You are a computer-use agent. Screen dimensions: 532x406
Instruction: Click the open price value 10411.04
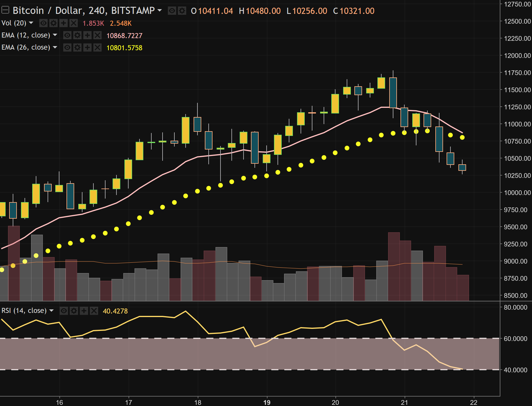(215, 11)
